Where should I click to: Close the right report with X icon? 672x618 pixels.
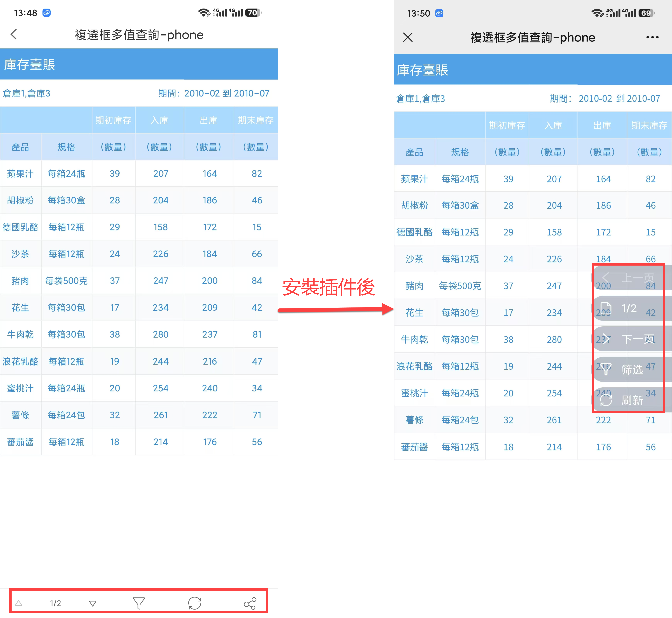(x=408, y=37)
